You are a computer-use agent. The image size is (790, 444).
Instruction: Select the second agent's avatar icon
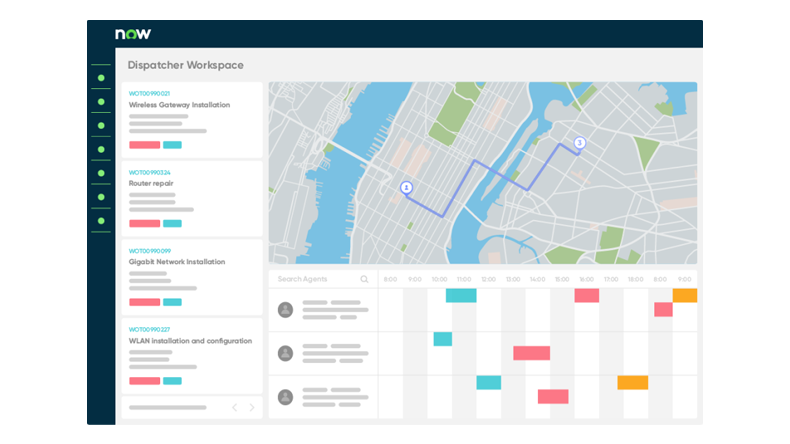(285, 353)
